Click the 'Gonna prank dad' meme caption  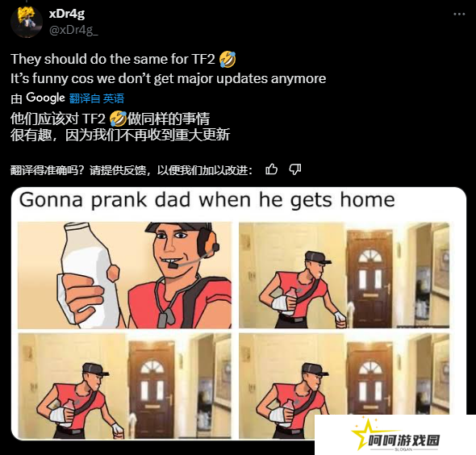pyautogui.click(x=207, y=200)
